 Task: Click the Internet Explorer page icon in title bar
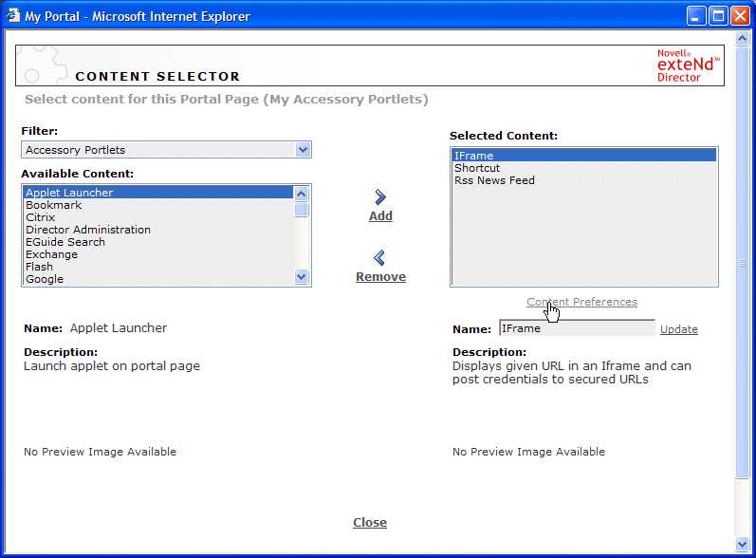pyautogui.click(x=13, y=16)
